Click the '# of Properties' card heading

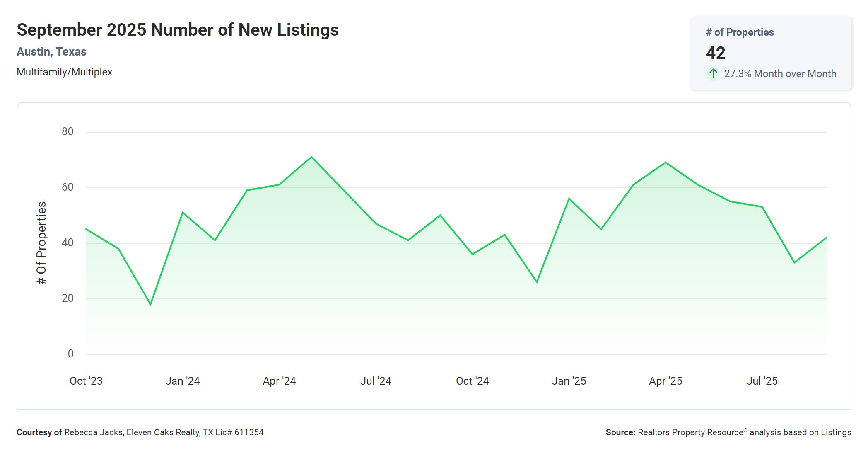tap(740, 32)
